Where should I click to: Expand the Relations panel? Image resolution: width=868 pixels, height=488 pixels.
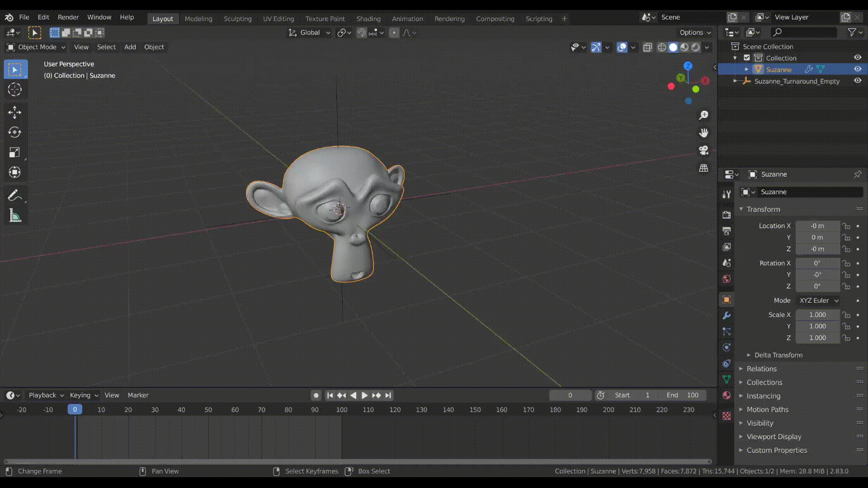click(761, 369)
